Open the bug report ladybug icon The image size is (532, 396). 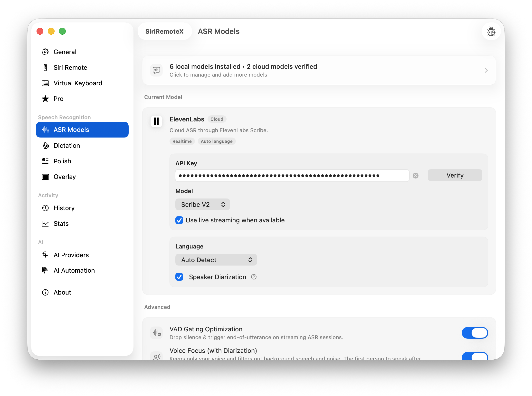point(491,31)
